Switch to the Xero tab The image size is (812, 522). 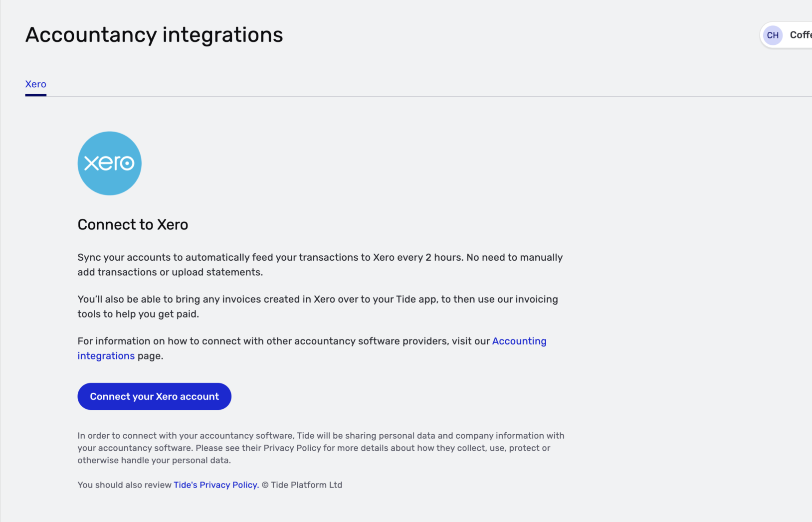35,84
